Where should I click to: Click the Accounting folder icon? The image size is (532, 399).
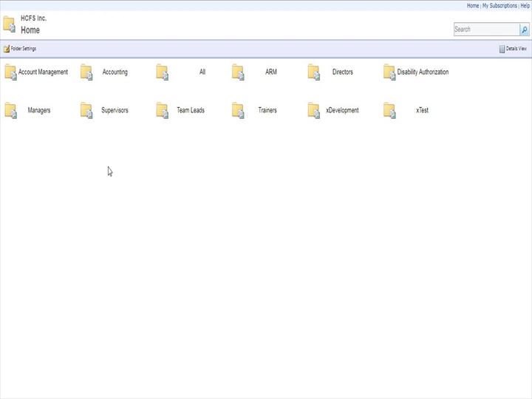(x=86, y=72)
